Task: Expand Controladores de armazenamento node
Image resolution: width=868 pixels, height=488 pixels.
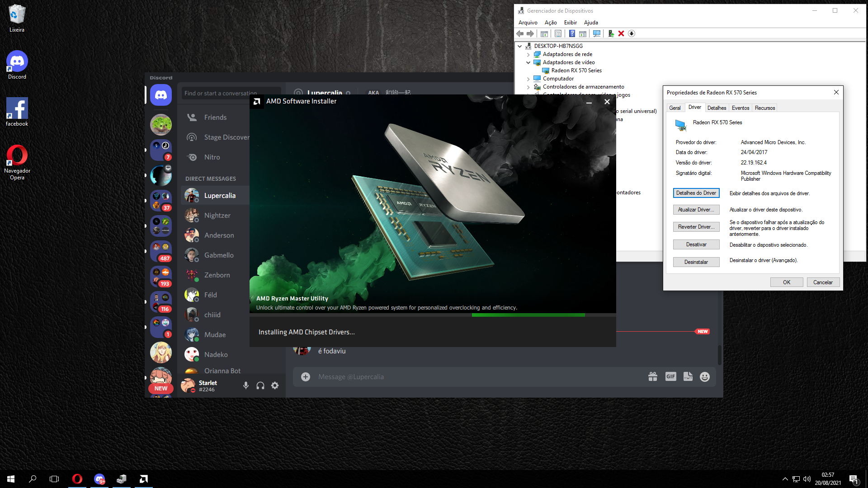Action: pos(528,87)
